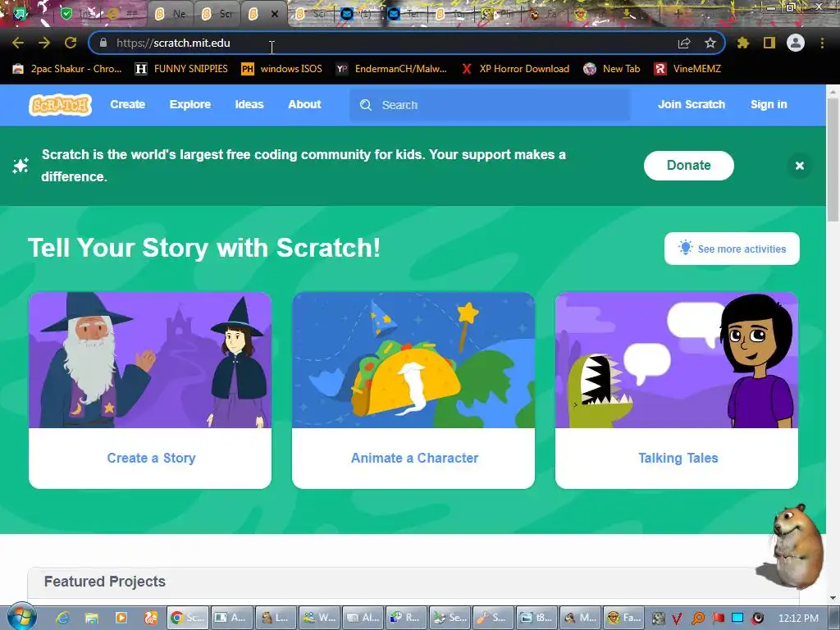This screenshot has height=630, width=840.
Task: Click the browser forward arrow
Action: (44, 43)
